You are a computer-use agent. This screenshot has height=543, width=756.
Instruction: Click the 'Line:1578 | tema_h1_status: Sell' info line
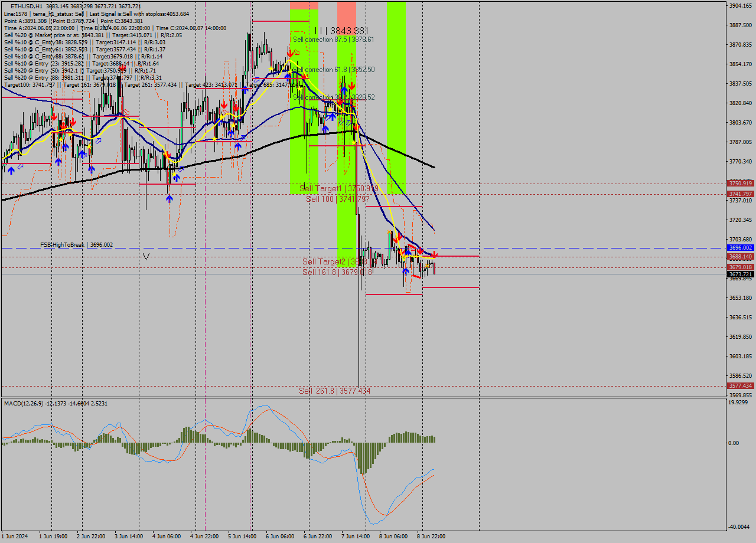(x=97, y=14)
